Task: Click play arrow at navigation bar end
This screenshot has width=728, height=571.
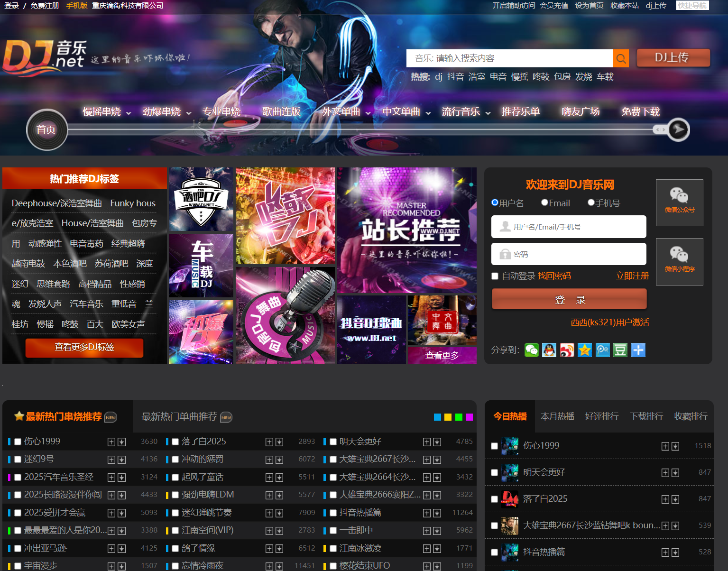Action: pos(678,129)
